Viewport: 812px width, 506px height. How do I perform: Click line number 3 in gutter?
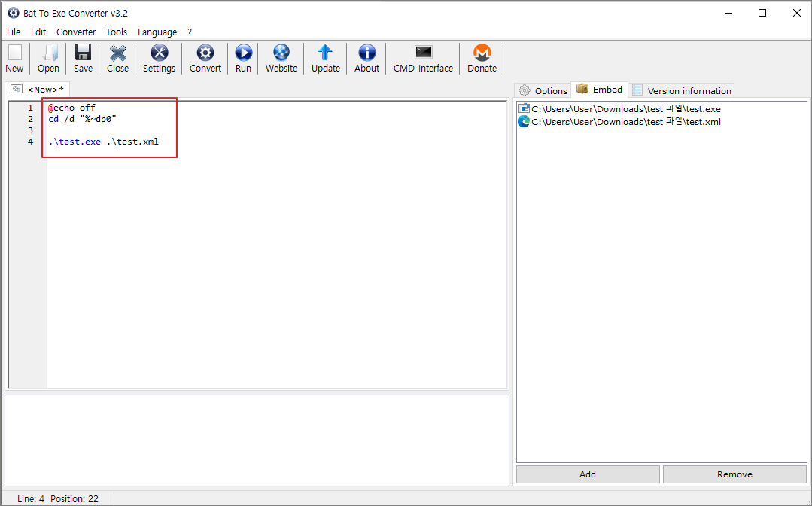31,130
